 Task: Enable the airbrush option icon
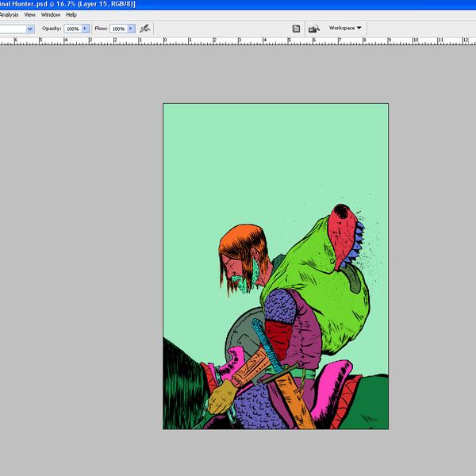[x=145, y=28]
